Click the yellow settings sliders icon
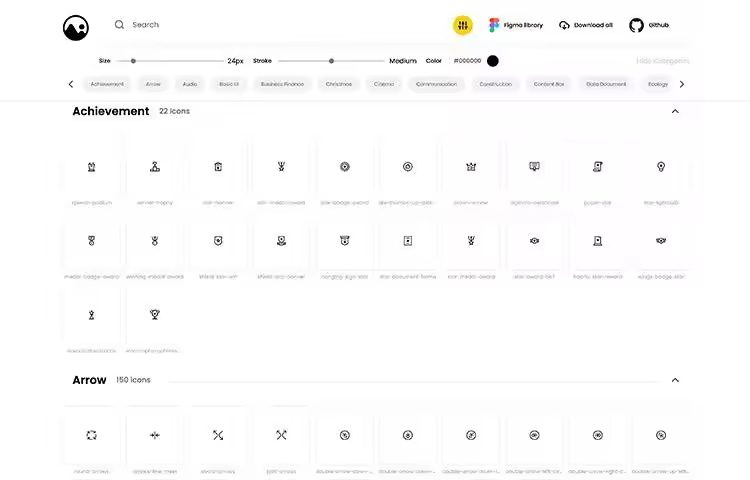 point(462,25)
